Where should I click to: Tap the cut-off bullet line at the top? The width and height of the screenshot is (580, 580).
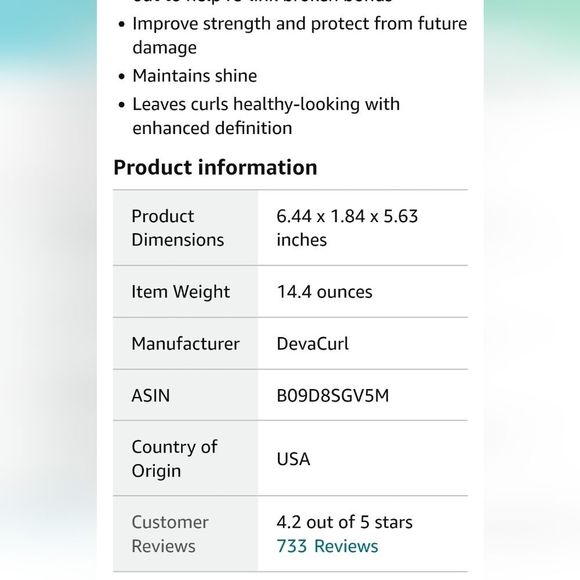(x=262, y=2)
